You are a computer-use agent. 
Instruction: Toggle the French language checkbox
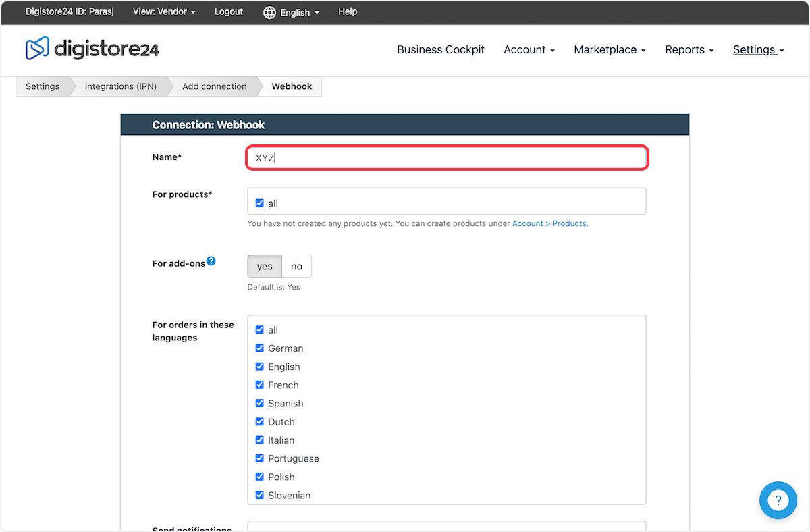click(x=260, y=384)
